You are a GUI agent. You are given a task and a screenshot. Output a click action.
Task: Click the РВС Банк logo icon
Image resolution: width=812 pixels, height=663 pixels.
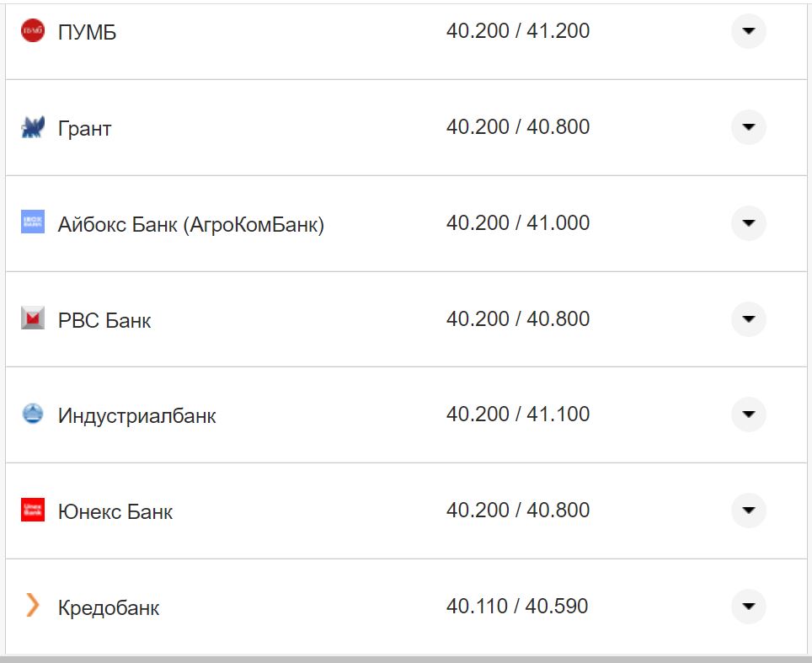pos(32,319)
